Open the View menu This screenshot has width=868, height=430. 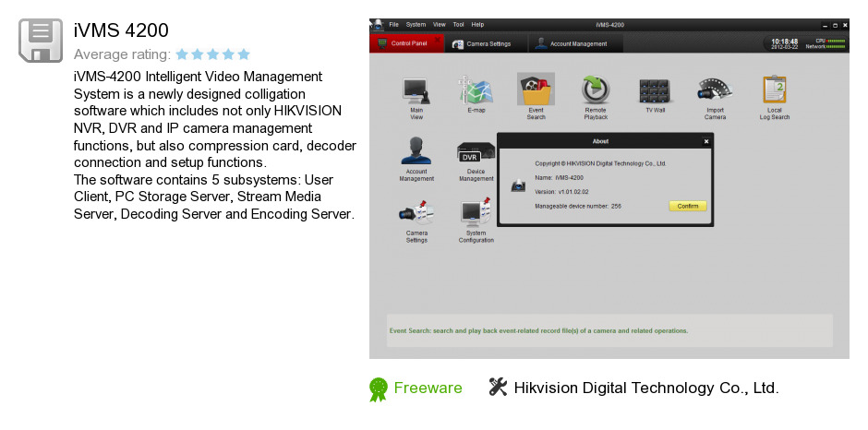(439, 25)
